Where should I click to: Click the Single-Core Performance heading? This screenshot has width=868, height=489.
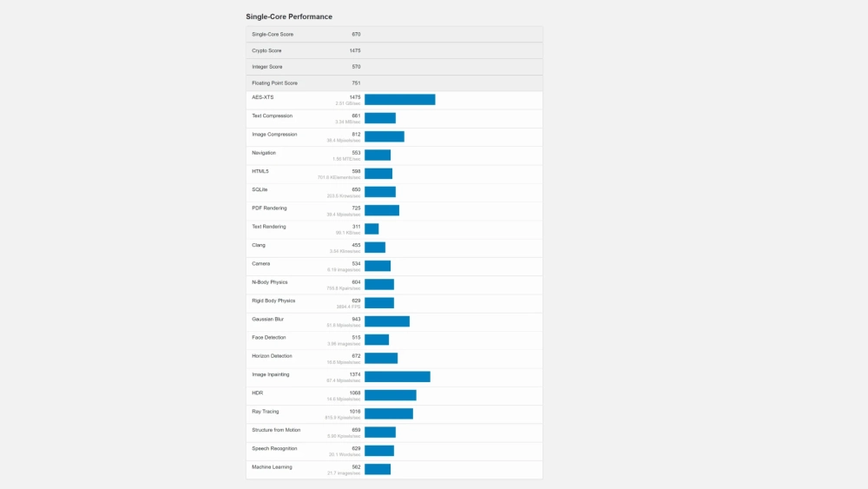pyautogui.click(x=288, y=17)
